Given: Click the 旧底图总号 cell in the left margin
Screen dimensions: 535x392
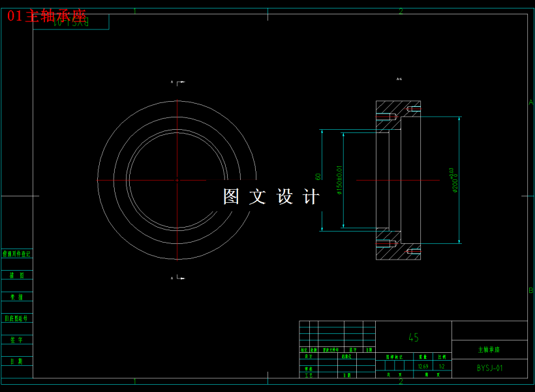Looking at the screenshot, I should 16,318.
